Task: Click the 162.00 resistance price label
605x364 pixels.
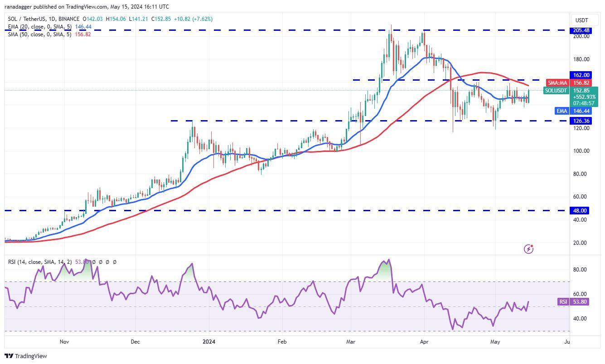Action: click(x=581, y=75)
